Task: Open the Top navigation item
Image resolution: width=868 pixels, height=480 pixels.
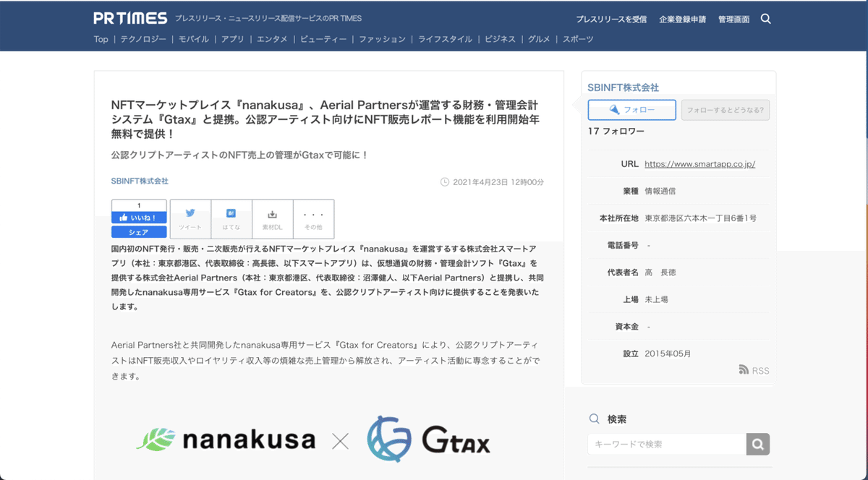Action: point(101,39)
